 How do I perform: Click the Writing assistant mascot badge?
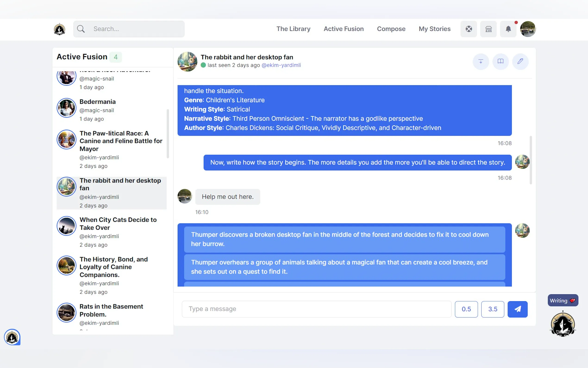point(563,324)
